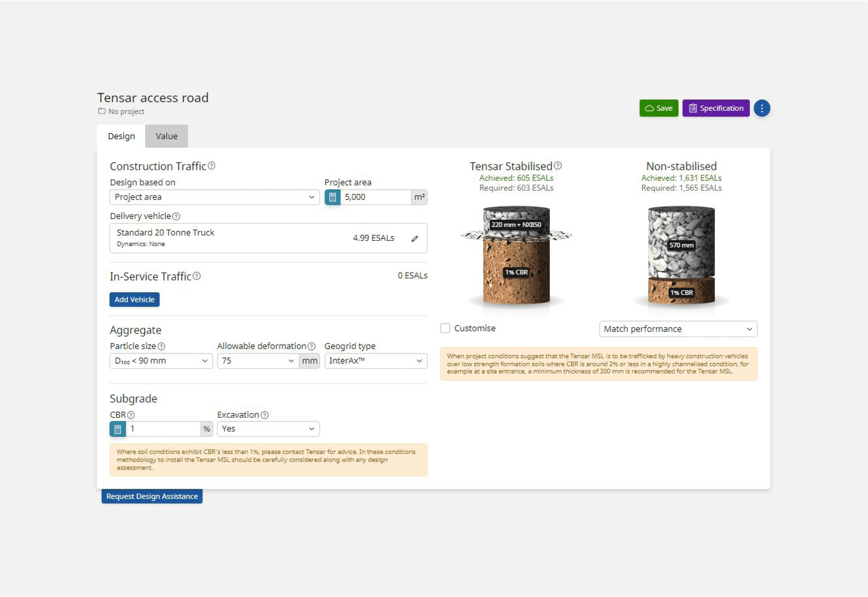Viewport: 868px width, 597px height.
Task: Open help icon next to In-Service Traffic
Action: (197, 276)
